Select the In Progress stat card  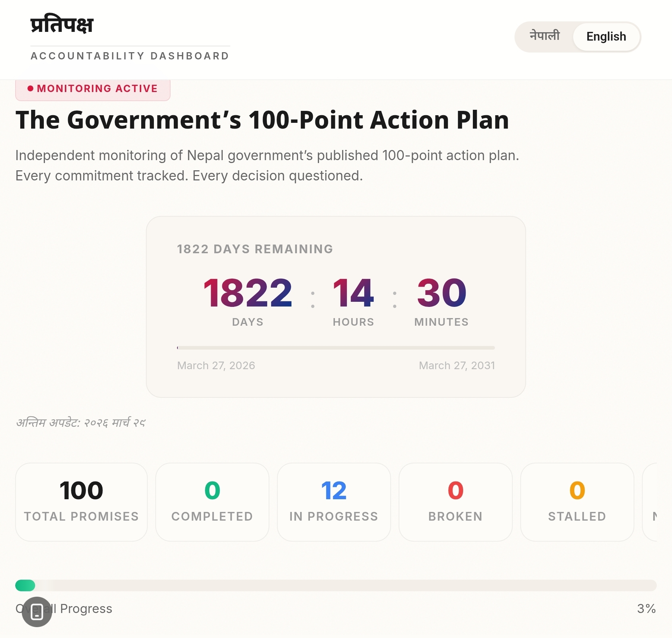[334, 502]
